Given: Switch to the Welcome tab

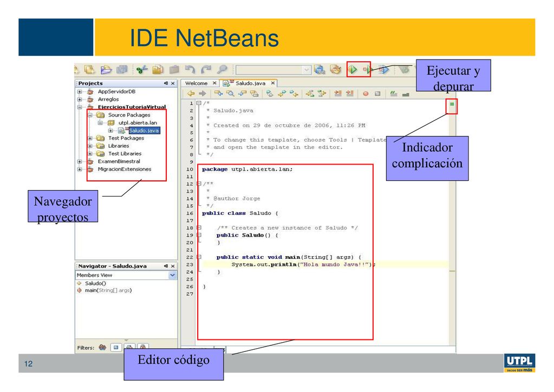Looking at the screenshot, I should 197,83.
